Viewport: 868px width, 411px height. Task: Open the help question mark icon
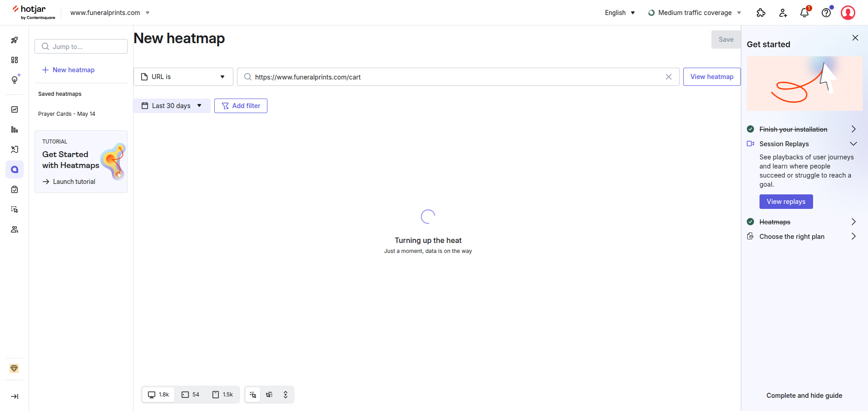click(826, 13)
